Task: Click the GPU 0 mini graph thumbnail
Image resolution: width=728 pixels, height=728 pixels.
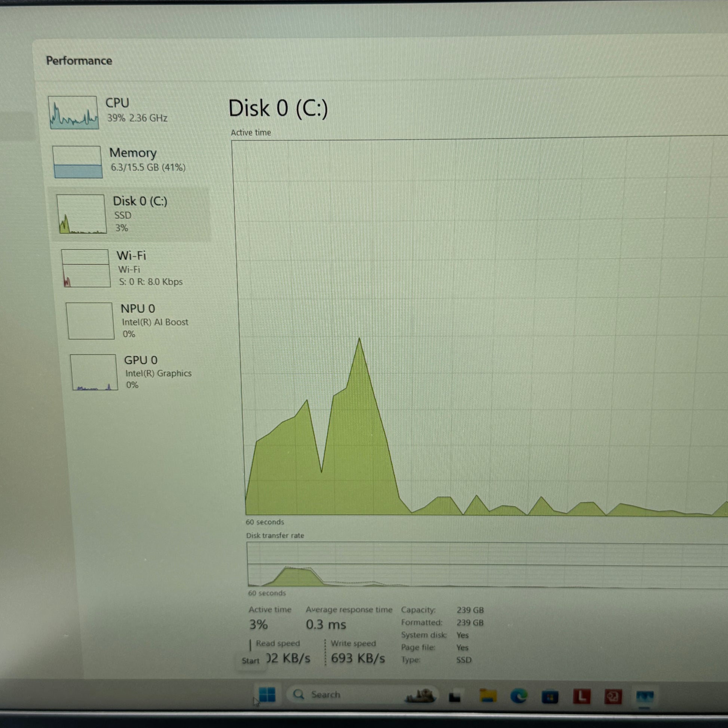Action: pos(94,372)
